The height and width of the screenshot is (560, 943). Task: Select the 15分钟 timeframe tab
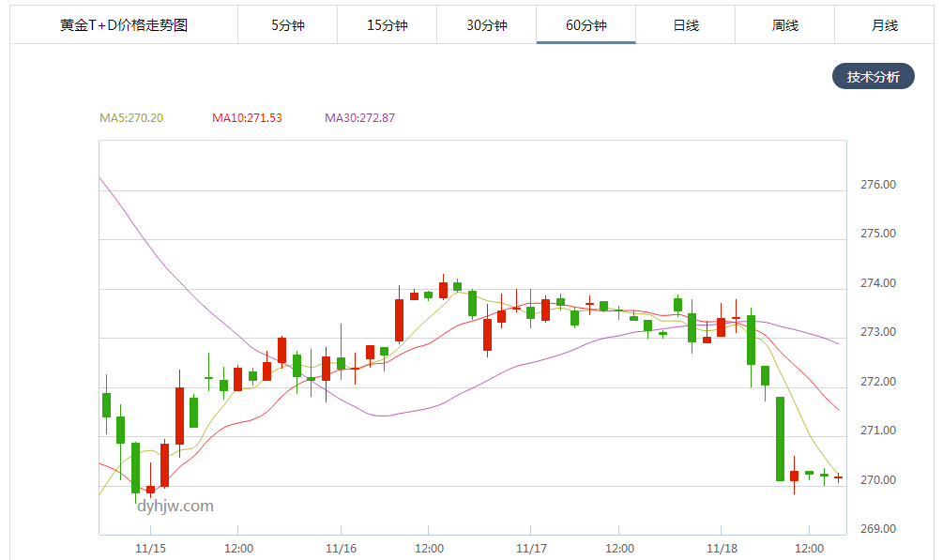(x=387, y=25)
